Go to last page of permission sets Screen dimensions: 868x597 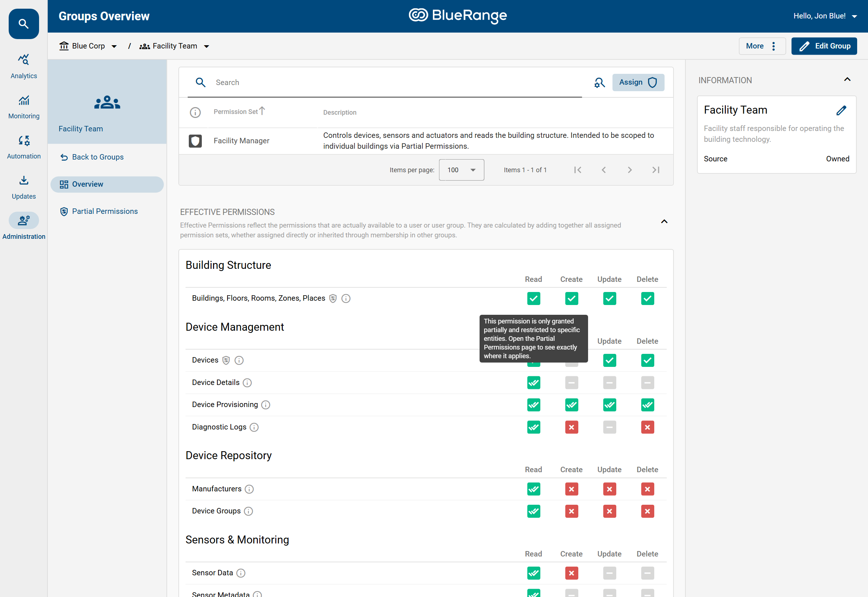pyautogui.click(x=656, y=170)
